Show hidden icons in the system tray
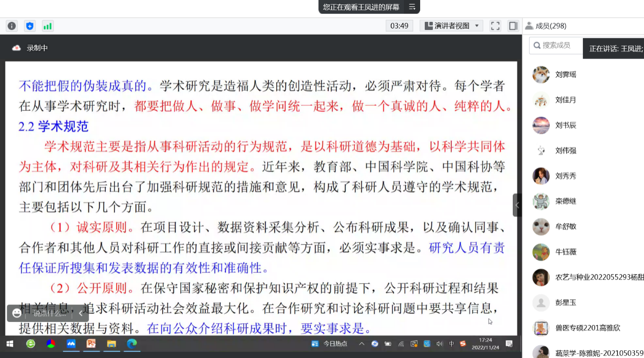The height and width of the screenshot is (358, 644). pos(361,344)
